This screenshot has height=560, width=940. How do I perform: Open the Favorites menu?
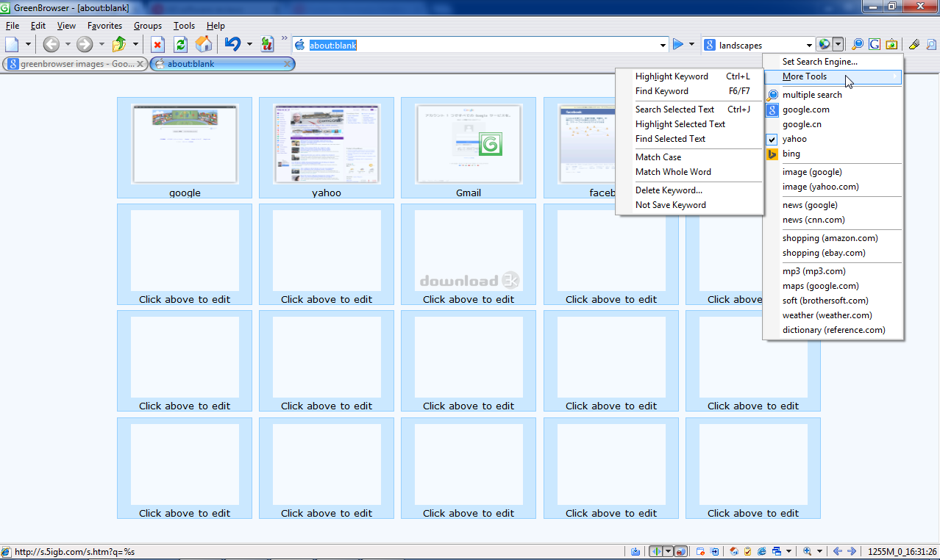(104, 26)
